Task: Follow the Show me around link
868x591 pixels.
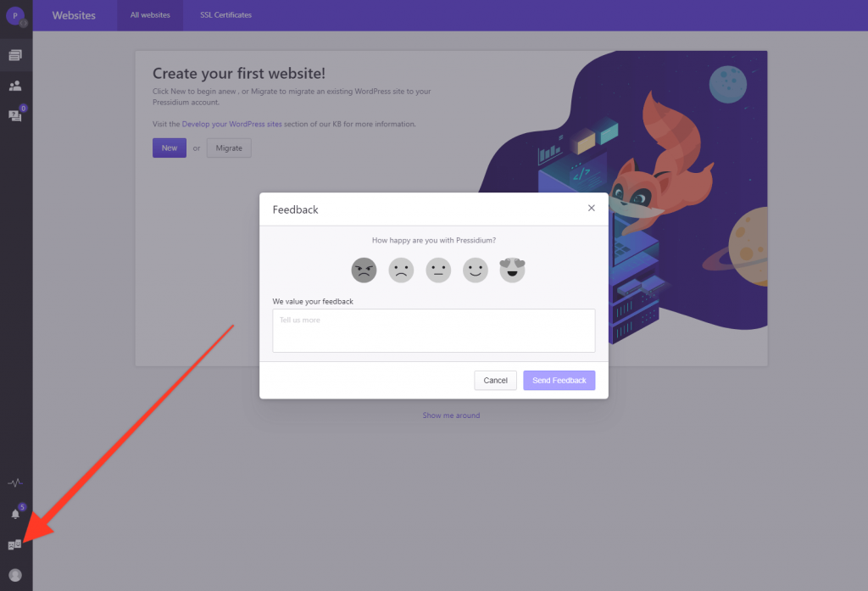Action: point(451,415)
